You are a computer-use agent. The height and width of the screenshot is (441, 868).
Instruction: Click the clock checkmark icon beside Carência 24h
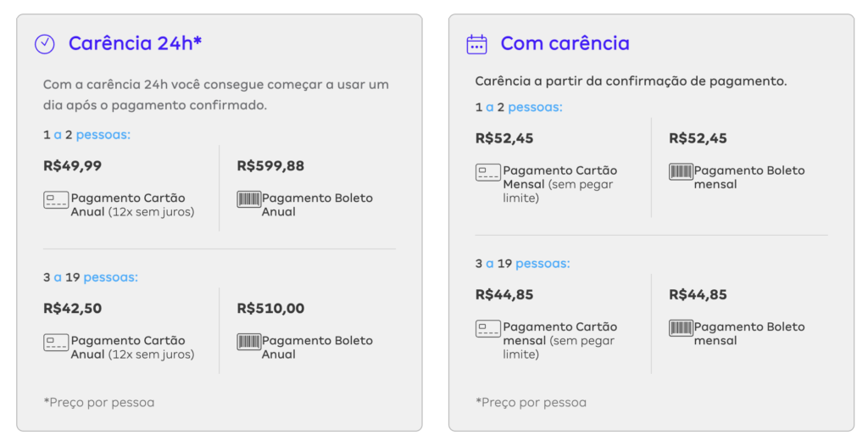(x=45, y=44)
